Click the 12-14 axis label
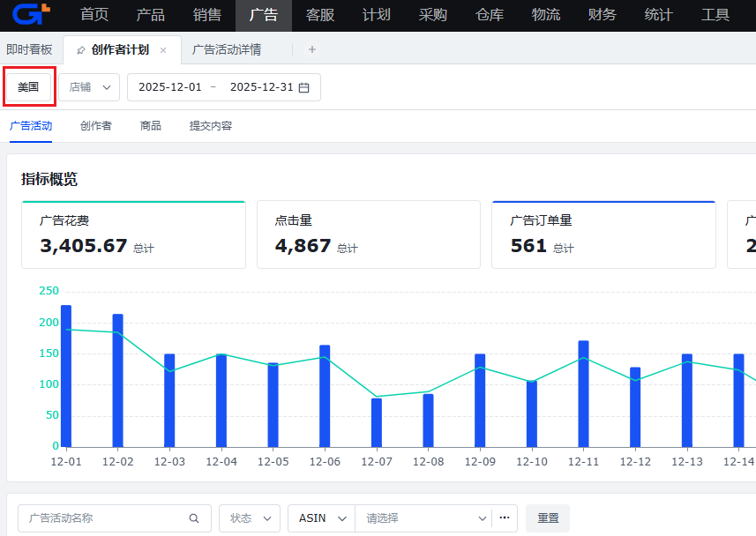This screenshot has width=756, height=536. click(x=738, y=462)
